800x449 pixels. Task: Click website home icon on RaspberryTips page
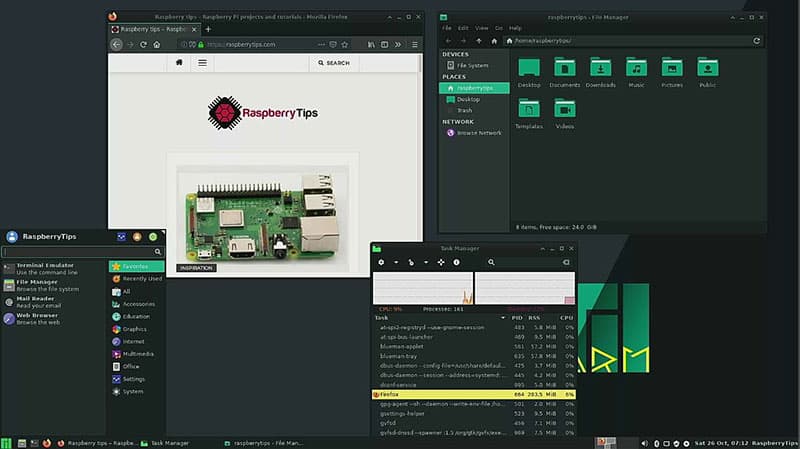click(x=179, y=62)
